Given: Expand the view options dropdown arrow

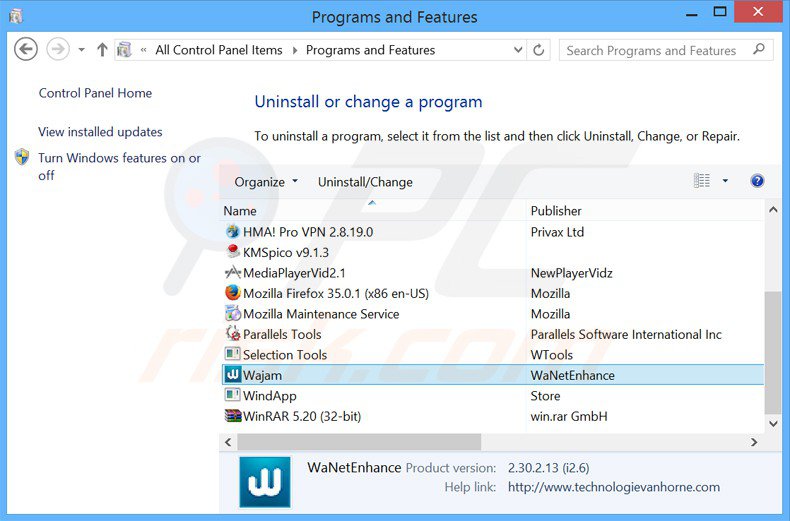Looking at the screenshot, I should click(x=725, y=181).
